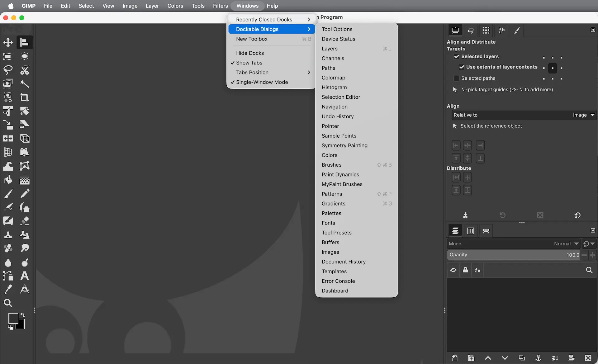Open the Layers dock tab configuration menu
This screenshot has height=364, width=598.
(x=593, y=230)
